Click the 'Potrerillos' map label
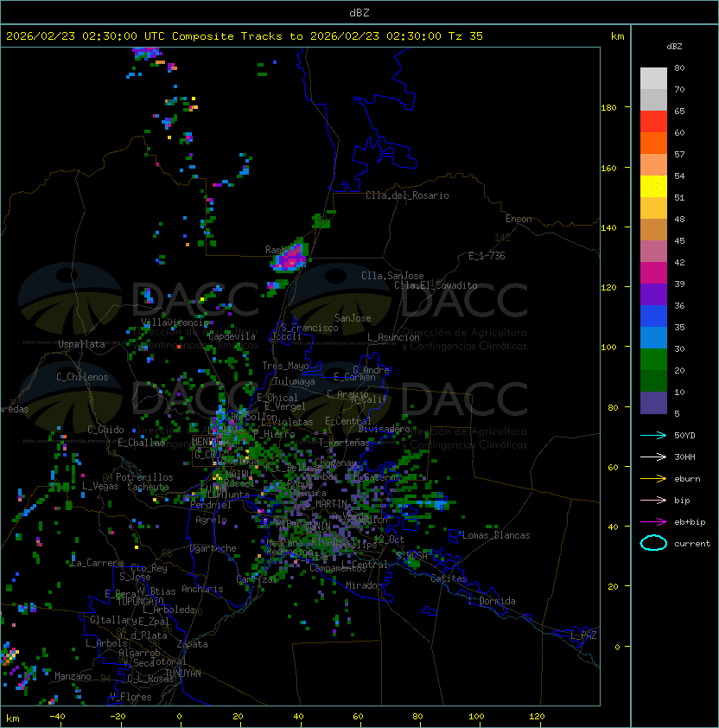Image resolution: width=719 pixels, height=728 pixels. point(144,477)
